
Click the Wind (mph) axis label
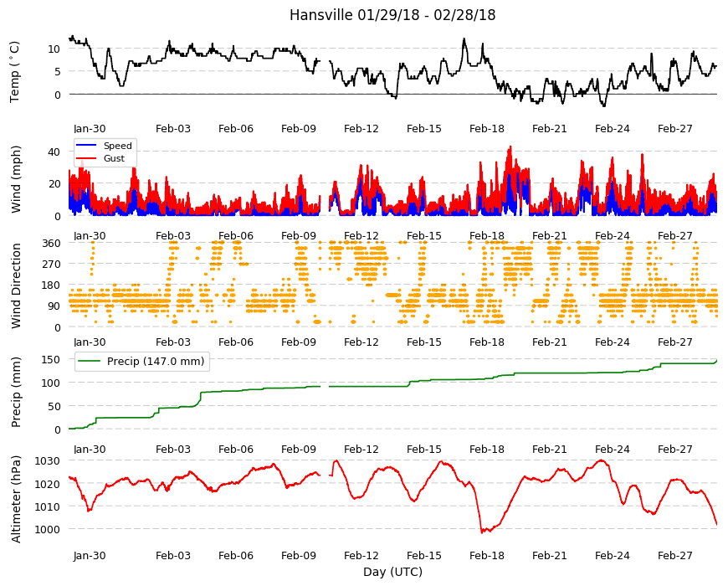pos(16,179)
